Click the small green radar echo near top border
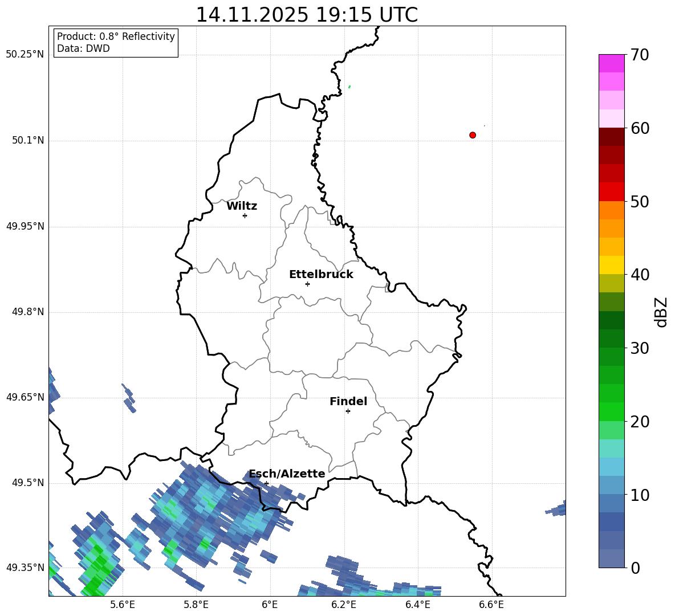 coord(349,87)
